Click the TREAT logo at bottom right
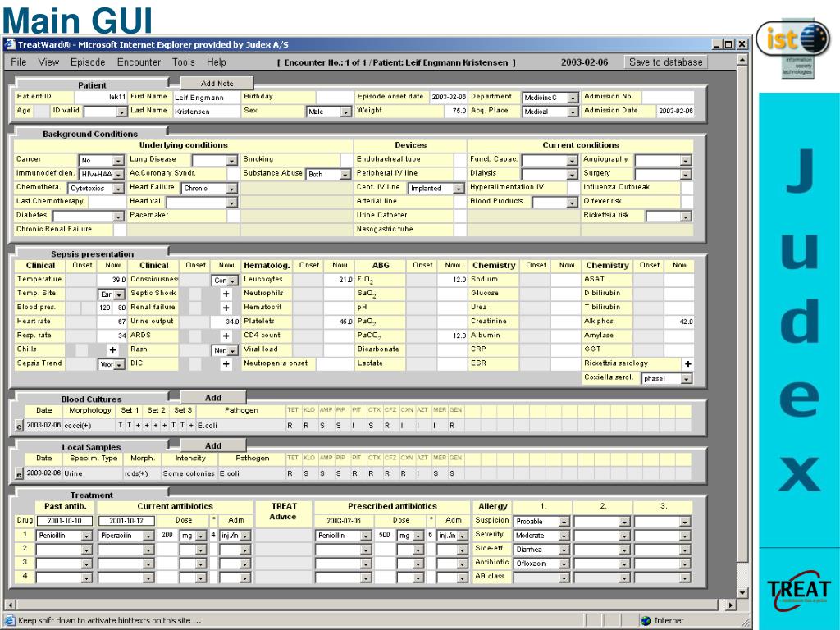840x630 pixels. (x=798, y=591)
